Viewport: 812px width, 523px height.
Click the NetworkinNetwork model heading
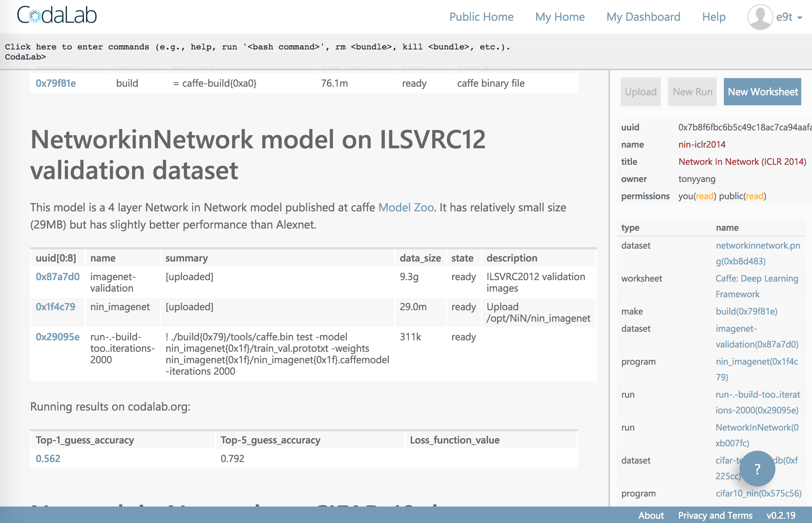[258, 154]
